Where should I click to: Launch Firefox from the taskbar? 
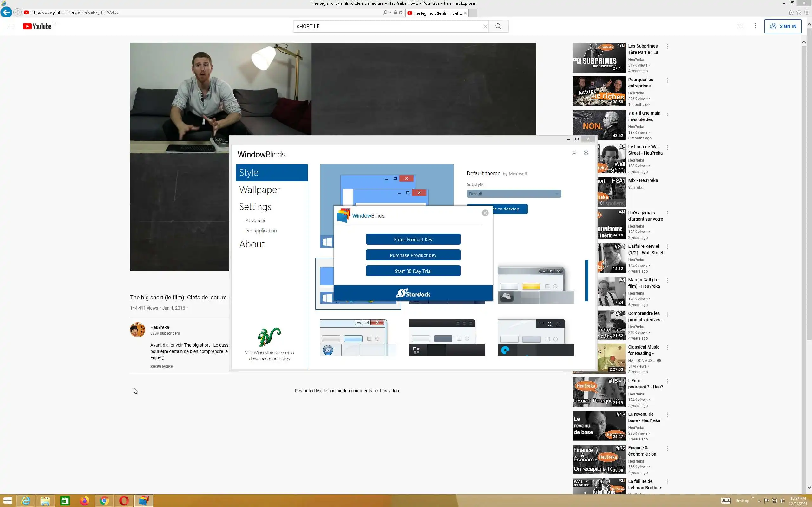coord(85,501)
